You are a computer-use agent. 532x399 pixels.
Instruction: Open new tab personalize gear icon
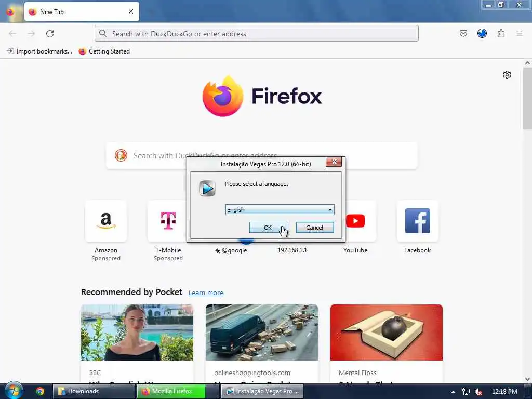pyautogui.click(x=507, y=75)
